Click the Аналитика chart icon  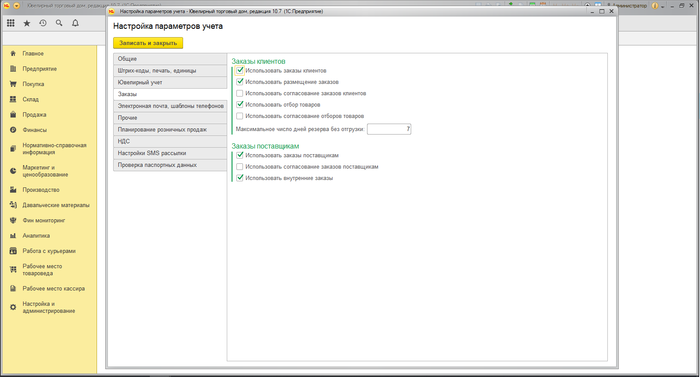coord(13,235)
